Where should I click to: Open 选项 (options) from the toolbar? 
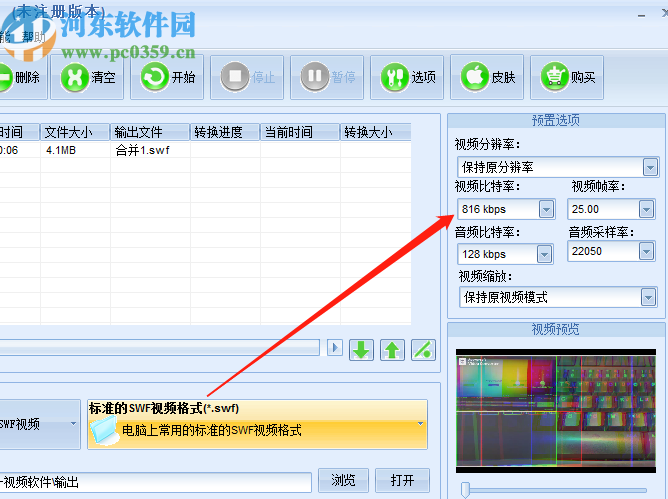pyautogui.click(x=407, y=78)
